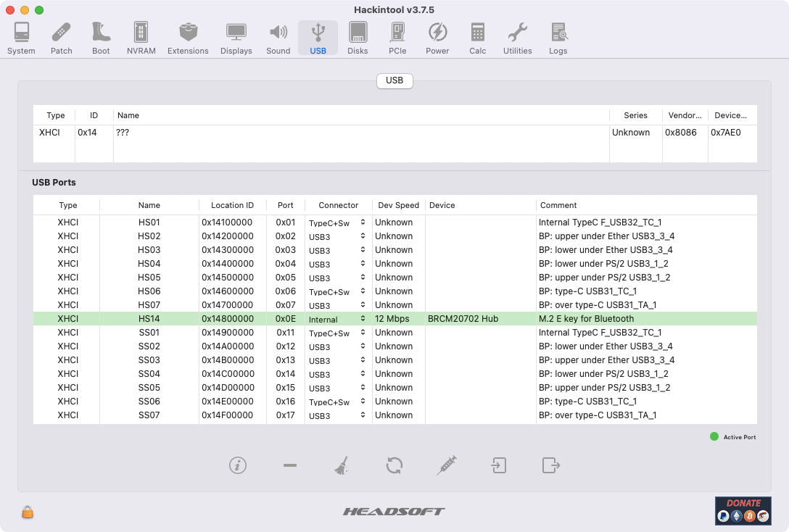Click the minus remove-port button
The image size is (789, 532).
click(290, 465)
